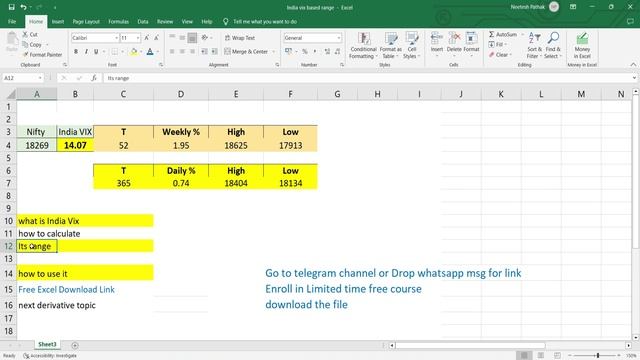Switch to Page Layout view in status bar
Screen dimensions: 640x360
541,356
